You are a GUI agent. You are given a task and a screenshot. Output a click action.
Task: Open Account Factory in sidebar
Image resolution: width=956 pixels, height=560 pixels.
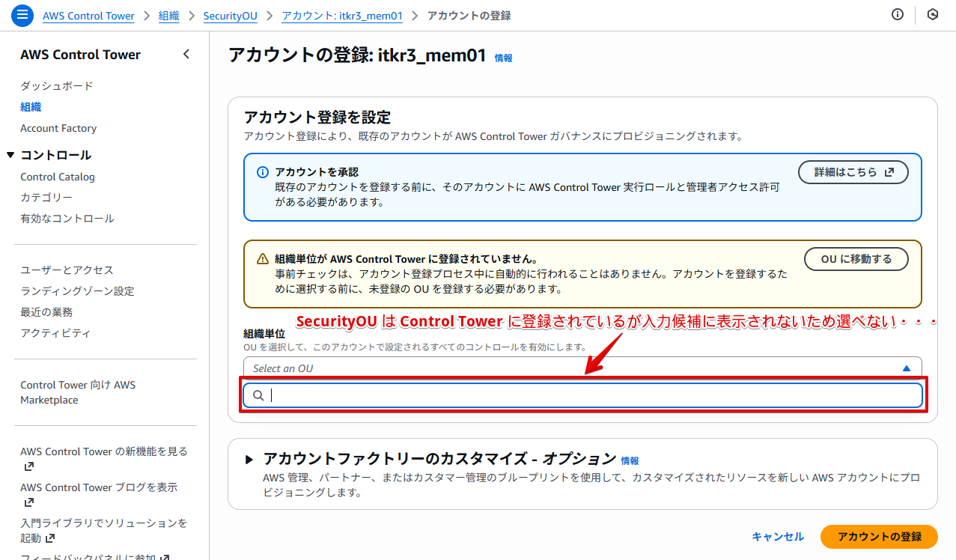58,128
